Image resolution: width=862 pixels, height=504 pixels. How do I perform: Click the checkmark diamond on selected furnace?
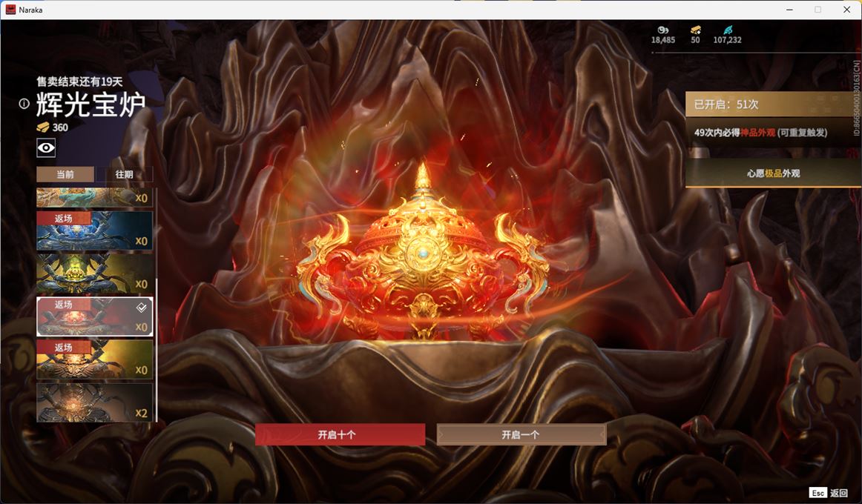click(141, 308)
